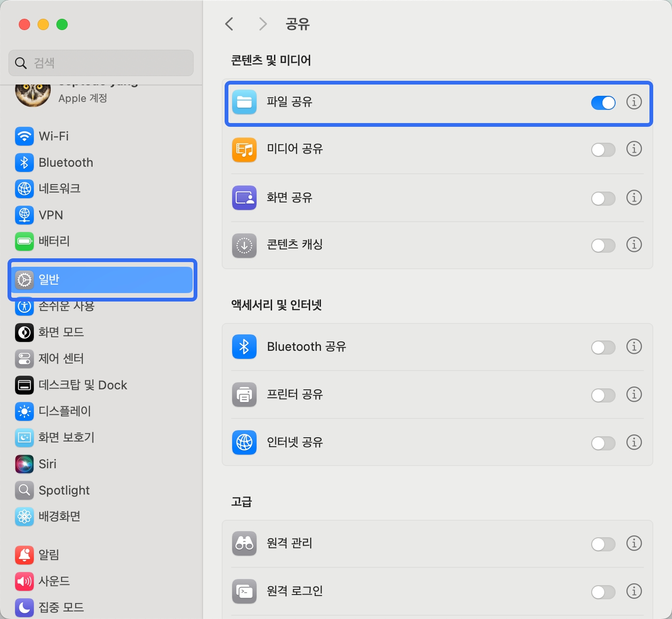Click the File Sharing folder icon

[x=244, y=102]
